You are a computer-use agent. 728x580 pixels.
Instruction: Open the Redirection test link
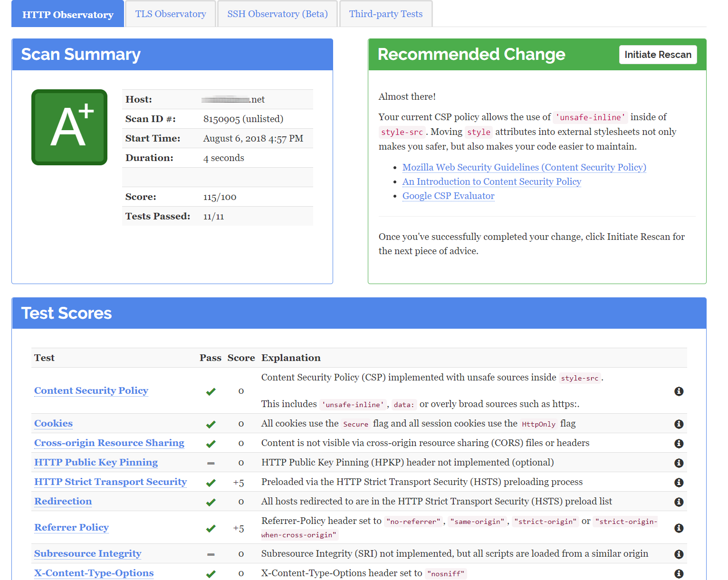[x=63, y=501]
